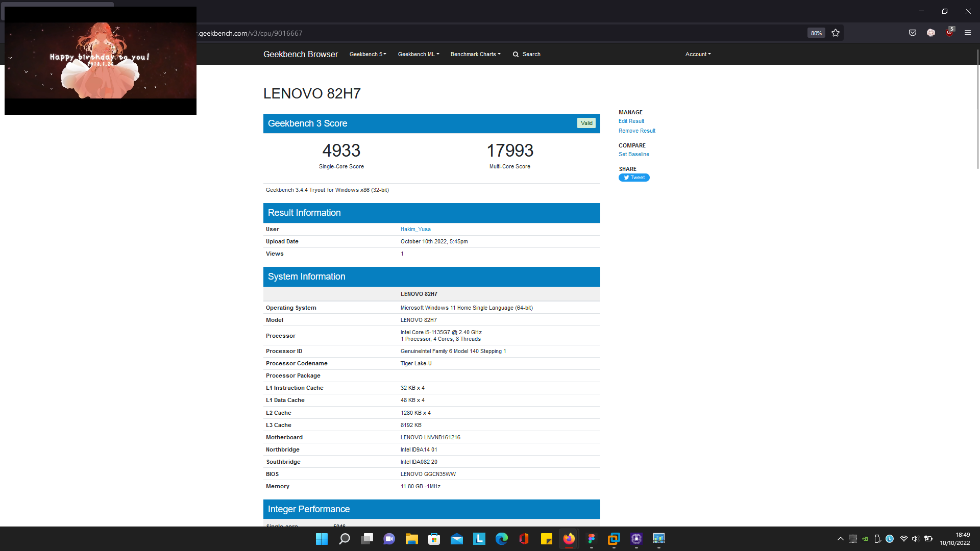Image resolution: width=980 pixels, height=551 pixels.
Task: Go to Geekbench Browser home link
Action: [x=301, y=54]
